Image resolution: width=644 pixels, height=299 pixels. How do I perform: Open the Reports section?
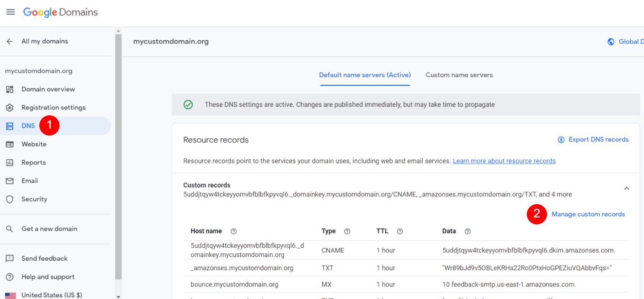(x=33, y=163)
